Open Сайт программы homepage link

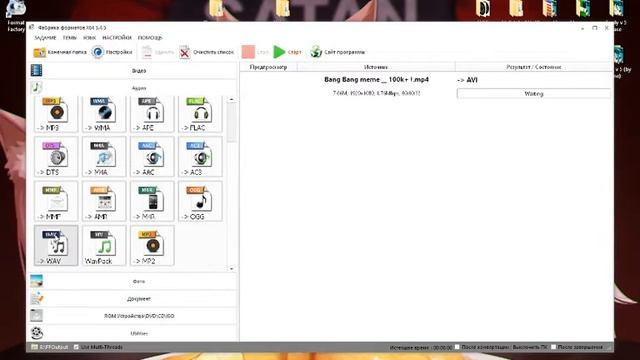tap(338, 52)
